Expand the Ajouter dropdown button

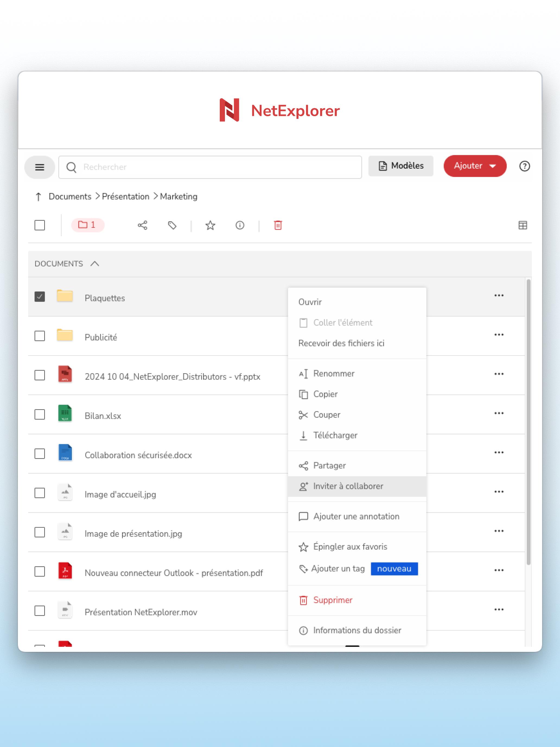point(475,166)
